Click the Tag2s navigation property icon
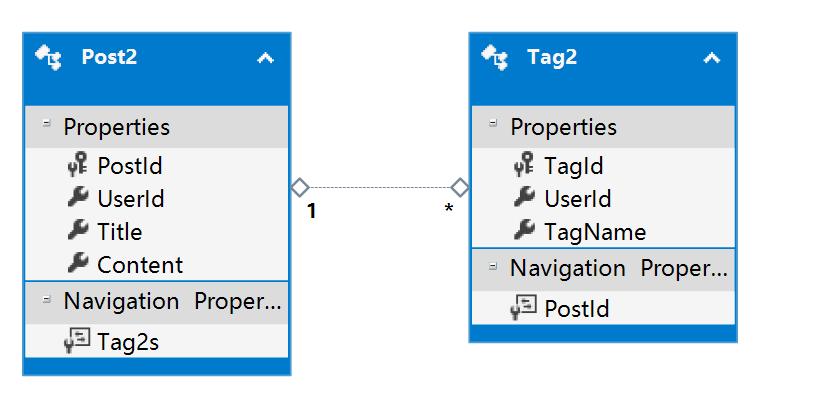820x406 pixels. click(x=78, y=342)
